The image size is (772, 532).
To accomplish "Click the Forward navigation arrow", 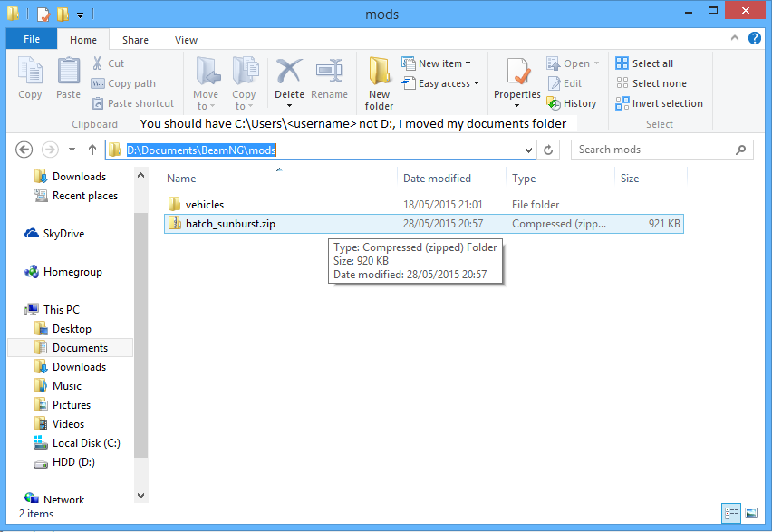I will (x=50, y=150).
